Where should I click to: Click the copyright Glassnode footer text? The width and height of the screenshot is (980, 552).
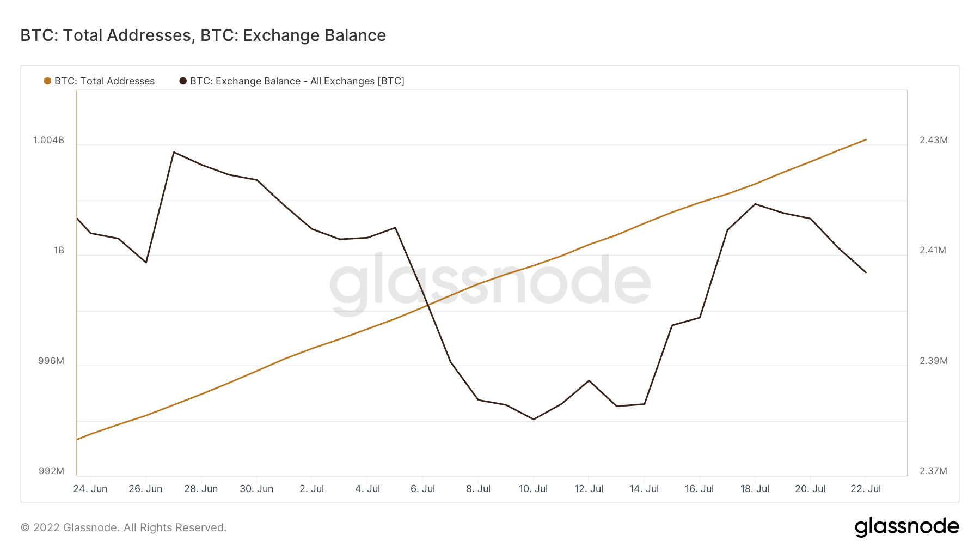click(124, 527)
